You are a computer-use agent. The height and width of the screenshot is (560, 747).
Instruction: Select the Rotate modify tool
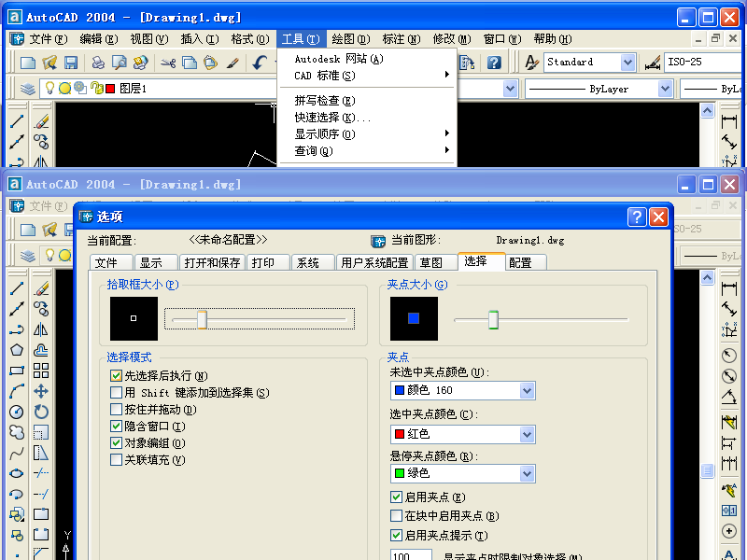pyautogui.click(x=41, y=412)
